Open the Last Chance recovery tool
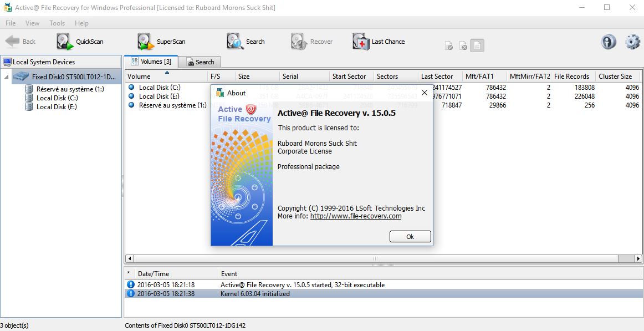This screenshot has height=331, width=644. coord(379,42)
